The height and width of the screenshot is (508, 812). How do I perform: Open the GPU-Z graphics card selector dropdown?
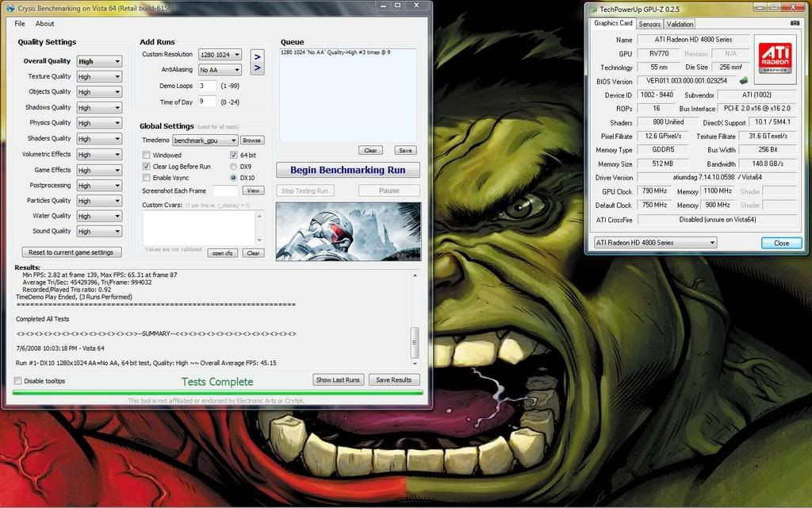point(655,243)
